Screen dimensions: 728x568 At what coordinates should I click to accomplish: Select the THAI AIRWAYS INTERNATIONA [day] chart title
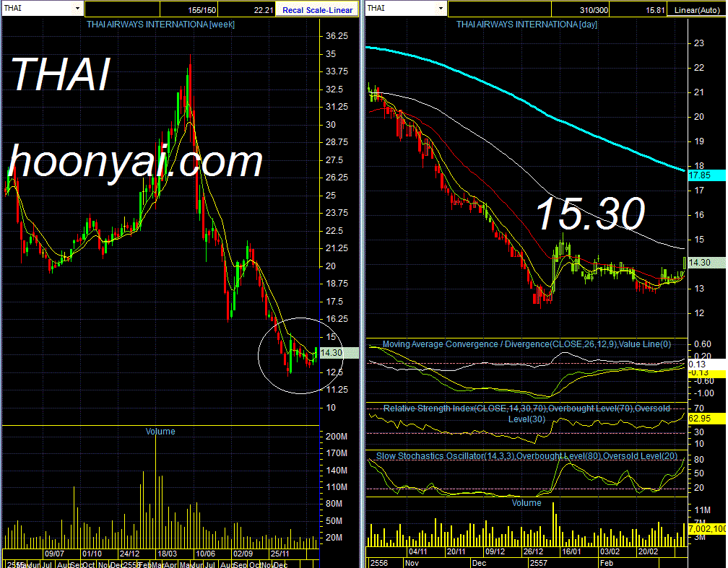526,25
